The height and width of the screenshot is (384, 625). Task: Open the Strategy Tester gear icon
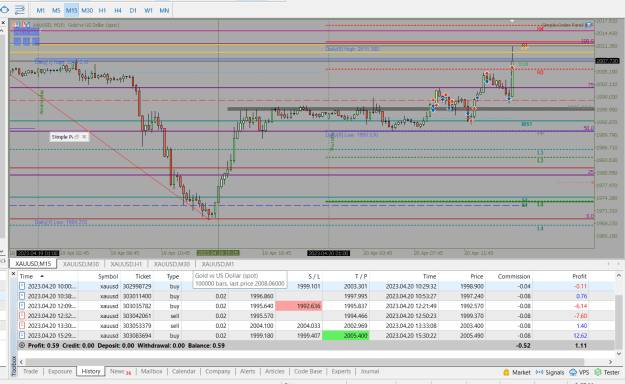click(x=597, y=372)
